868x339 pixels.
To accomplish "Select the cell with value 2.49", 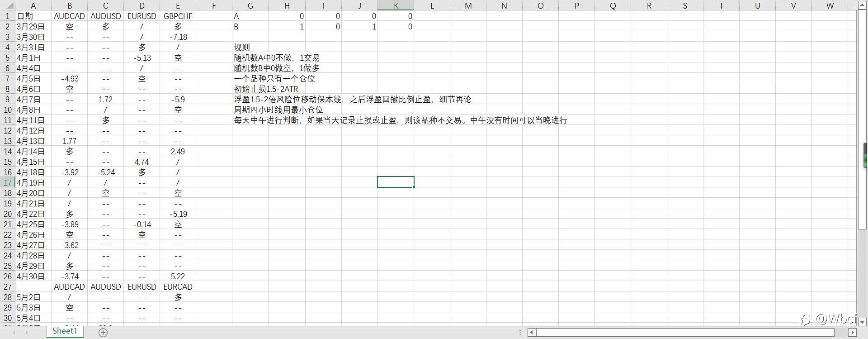I will coord(178,151).
